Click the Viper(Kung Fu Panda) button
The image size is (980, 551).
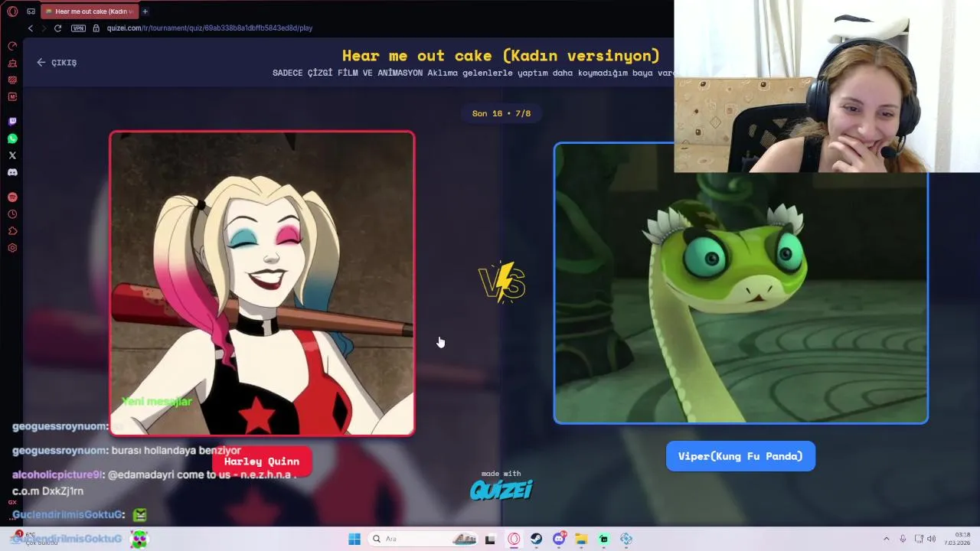pyautogui.click(x=740, y=456)
